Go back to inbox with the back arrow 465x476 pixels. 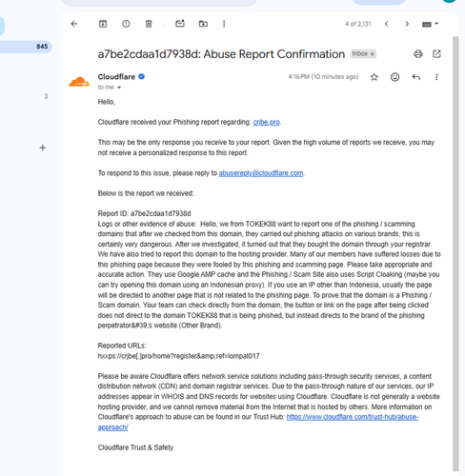[x=74, y=24]
